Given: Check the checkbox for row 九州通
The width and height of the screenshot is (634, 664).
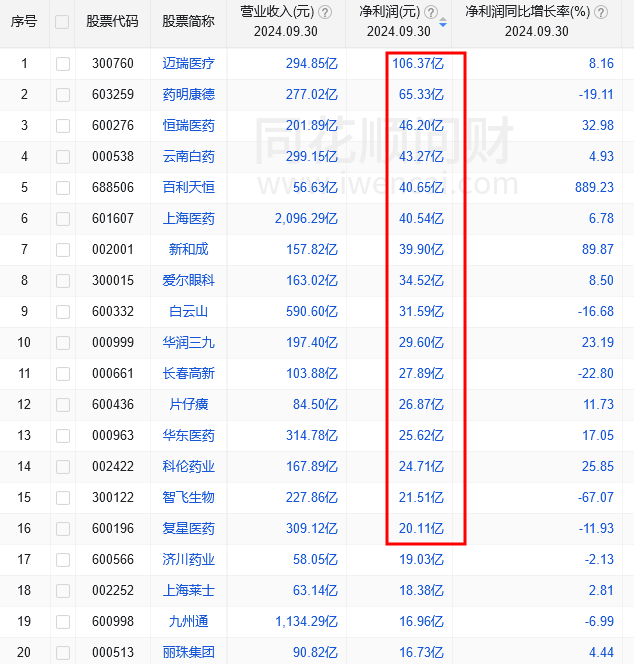Looking at the screenshot, I should click(63, 621).
